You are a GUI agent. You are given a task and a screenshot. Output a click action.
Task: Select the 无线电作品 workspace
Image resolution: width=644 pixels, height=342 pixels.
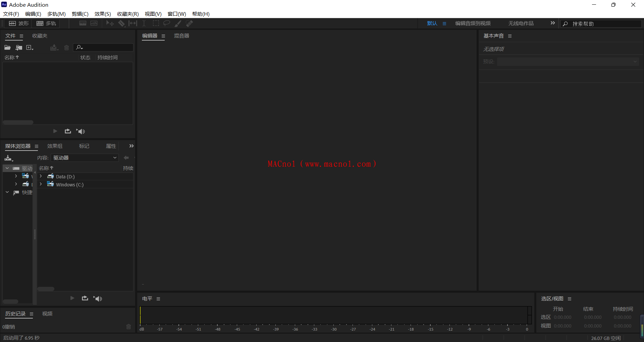tap(521, 23)
